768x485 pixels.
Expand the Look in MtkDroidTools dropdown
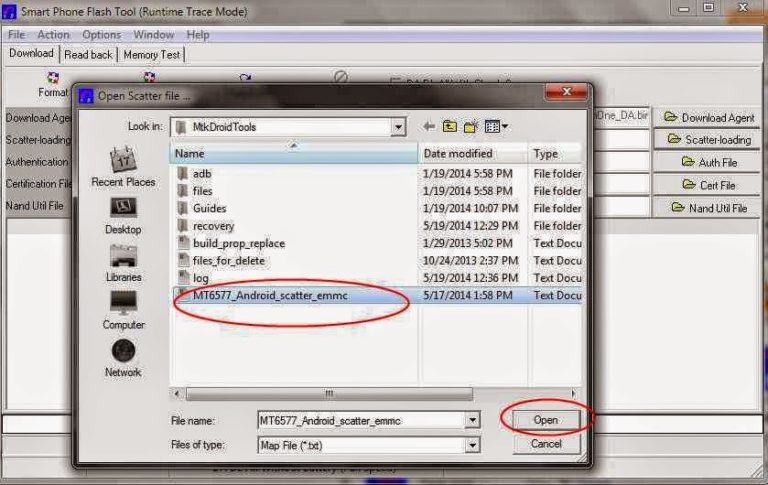(x=398, y=127)
